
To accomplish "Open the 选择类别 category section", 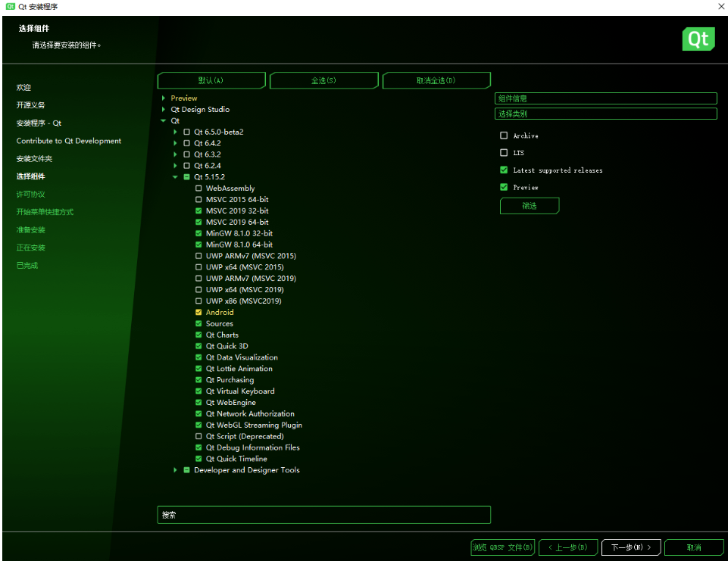I will coord(606,114).
